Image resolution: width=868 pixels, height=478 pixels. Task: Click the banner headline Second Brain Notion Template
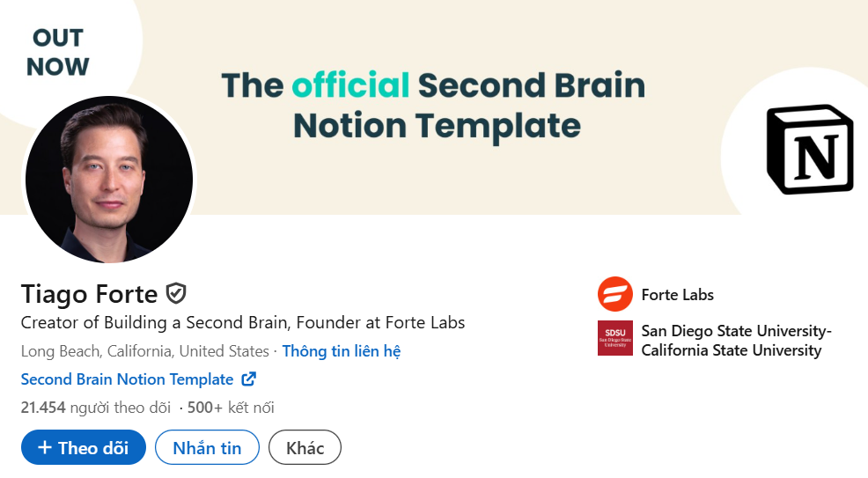pyautogui.click(x=434, y=105)
